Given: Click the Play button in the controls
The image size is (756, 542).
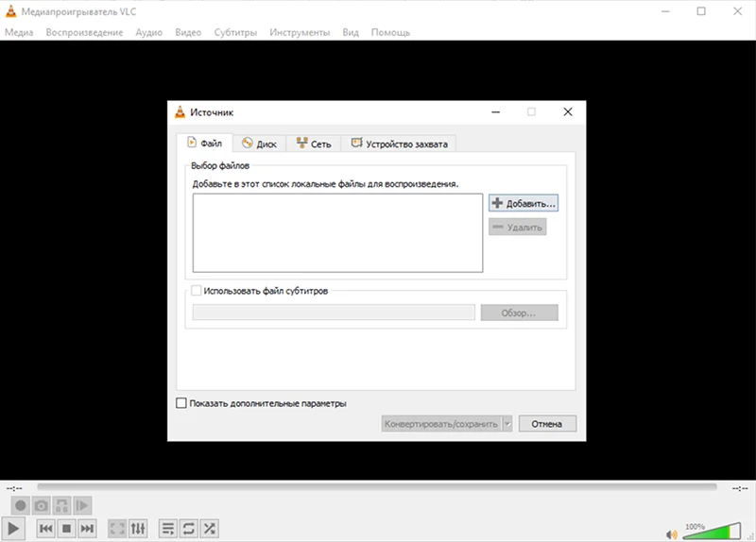Looking at the screenshot, I should [13, 529].
